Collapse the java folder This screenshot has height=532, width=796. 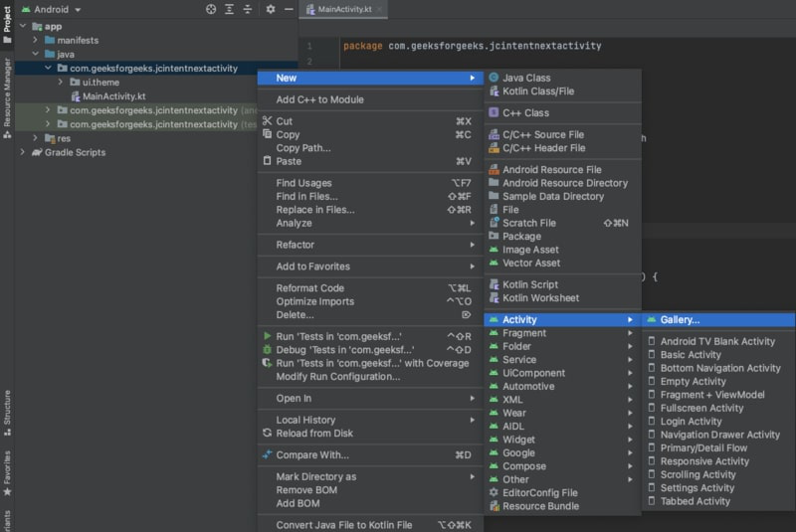coord(35,54)
